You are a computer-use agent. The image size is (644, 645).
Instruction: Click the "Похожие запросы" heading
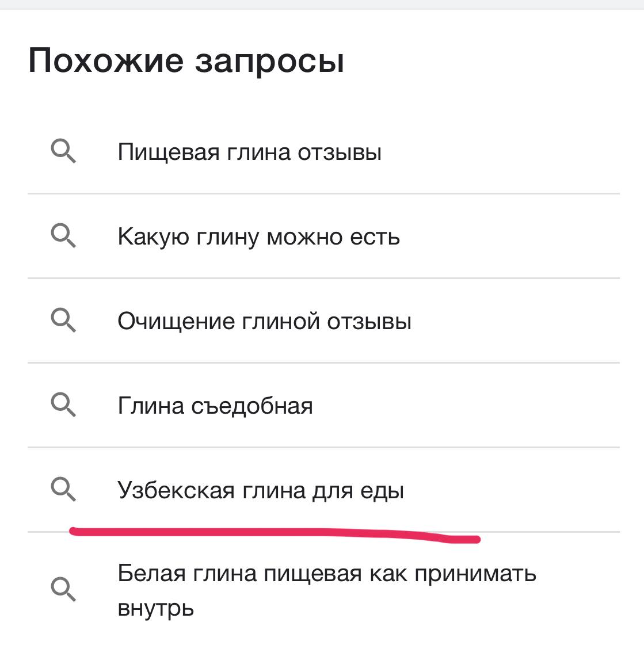(186, 60)
